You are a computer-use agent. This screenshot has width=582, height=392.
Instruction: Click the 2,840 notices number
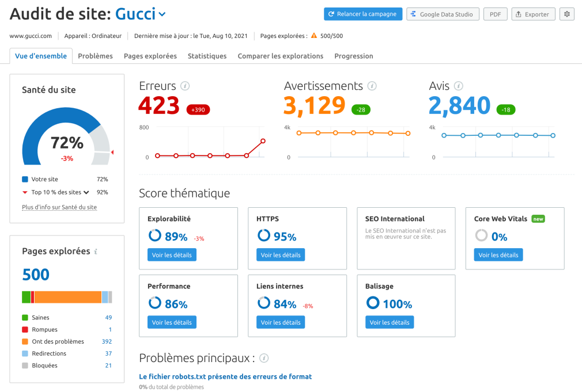(459, 105)
